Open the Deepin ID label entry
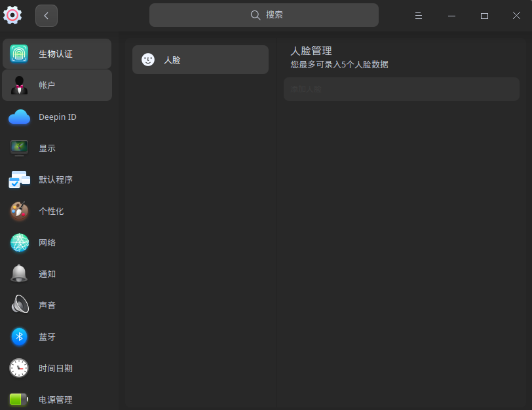Screen dimensions: 532x410 point(58,117)
